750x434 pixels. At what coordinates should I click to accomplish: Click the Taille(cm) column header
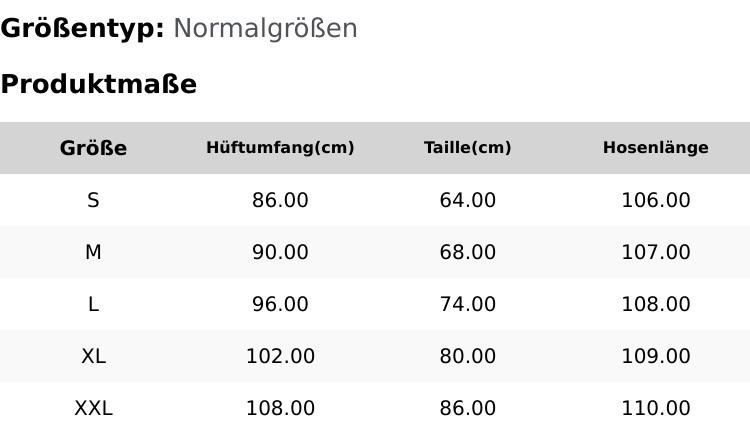pyautogui.click(x=467, y=148)
